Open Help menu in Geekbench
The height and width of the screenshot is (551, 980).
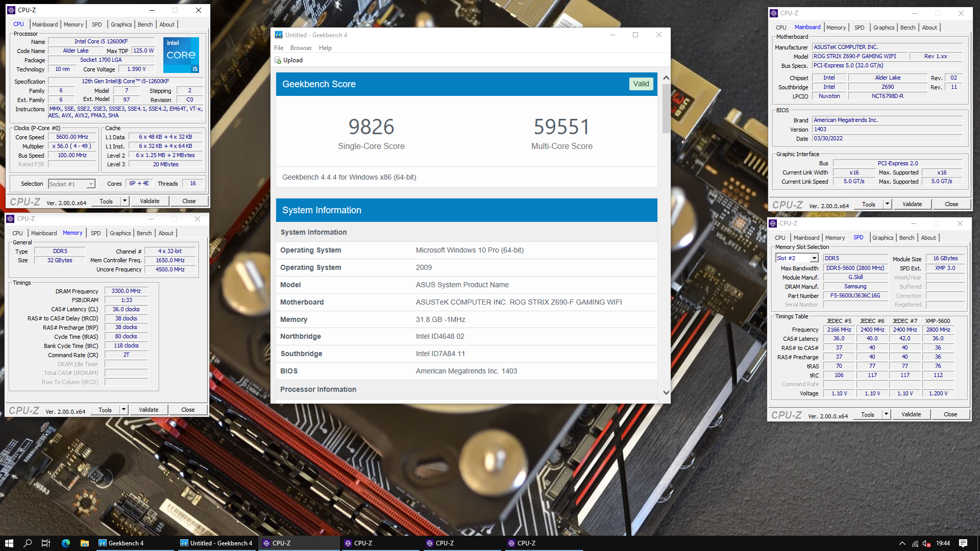(x=325, y=48)
